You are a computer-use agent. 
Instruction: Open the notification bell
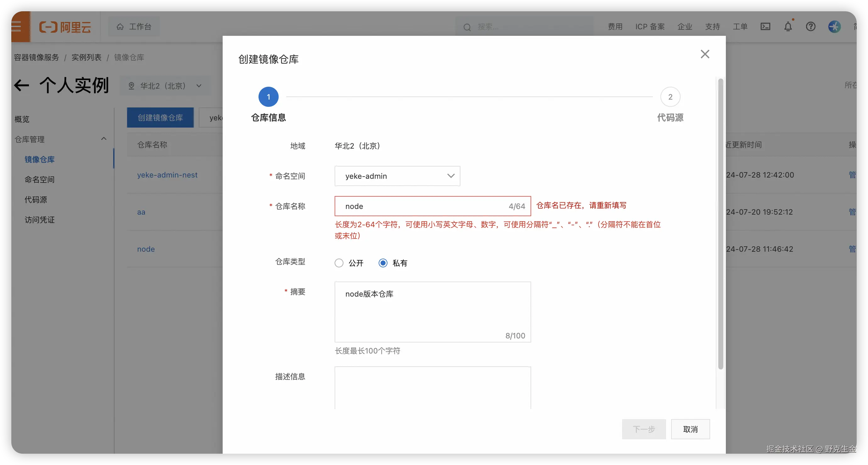tap(788, 27)
